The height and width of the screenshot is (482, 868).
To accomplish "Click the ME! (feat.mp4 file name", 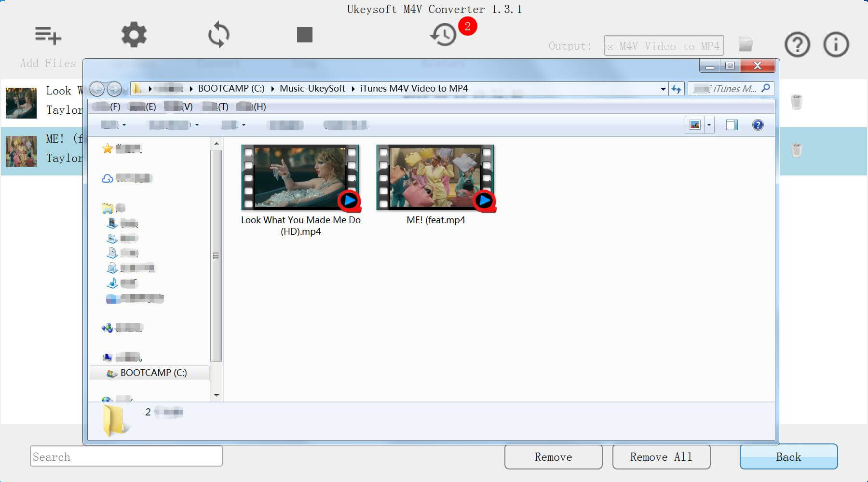I will (x=436, y=220).
